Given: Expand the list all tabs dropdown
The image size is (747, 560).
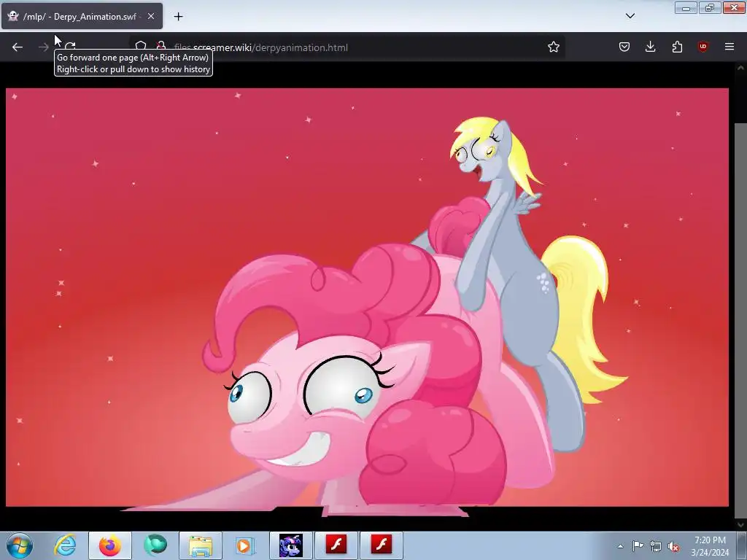Looking at the screenshot, I should tap(630, 16).
